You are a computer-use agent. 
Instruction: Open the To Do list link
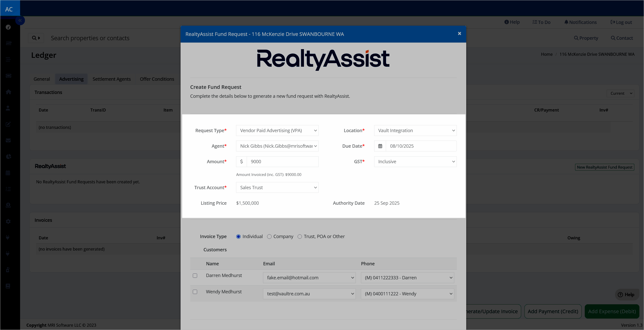tap(541, 22)
